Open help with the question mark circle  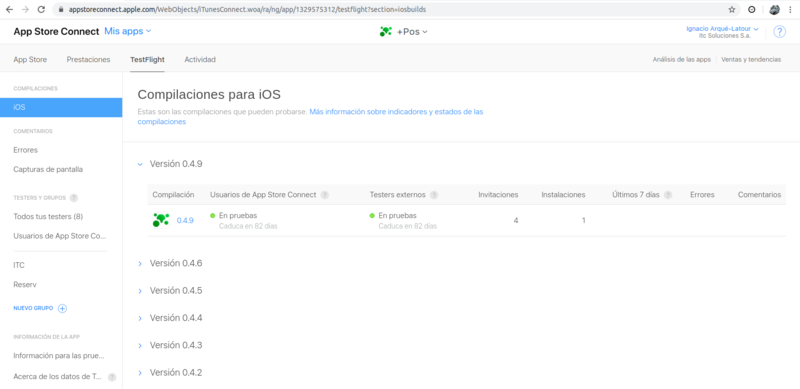click(779, 32)
